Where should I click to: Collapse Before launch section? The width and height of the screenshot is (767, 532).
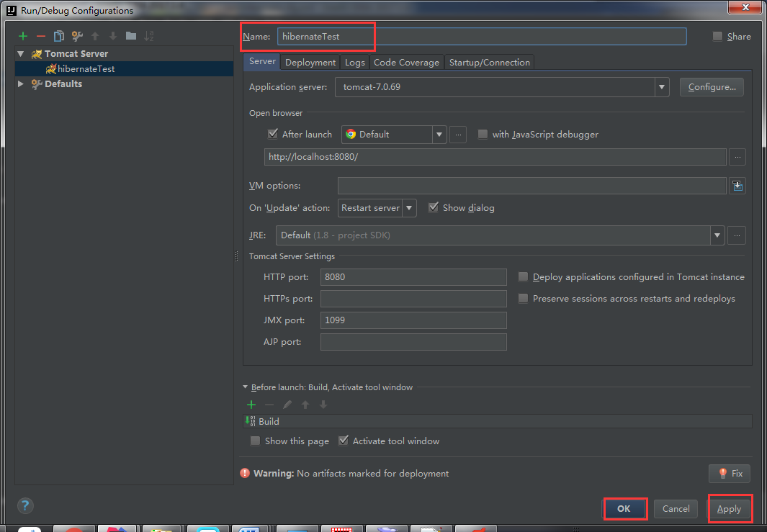tap(245, 387)
